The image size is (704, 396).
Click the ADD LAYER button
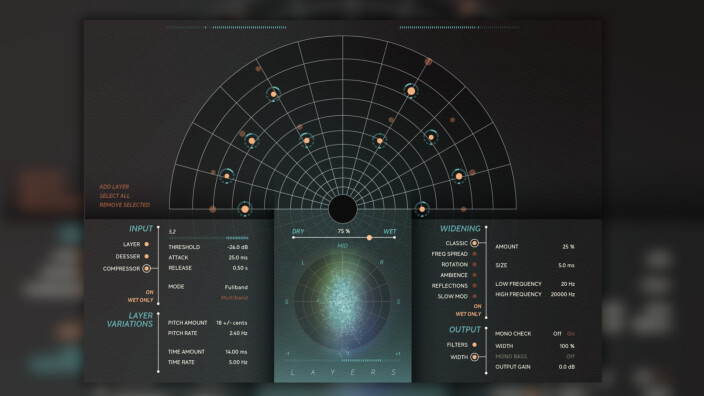point(114,186)
